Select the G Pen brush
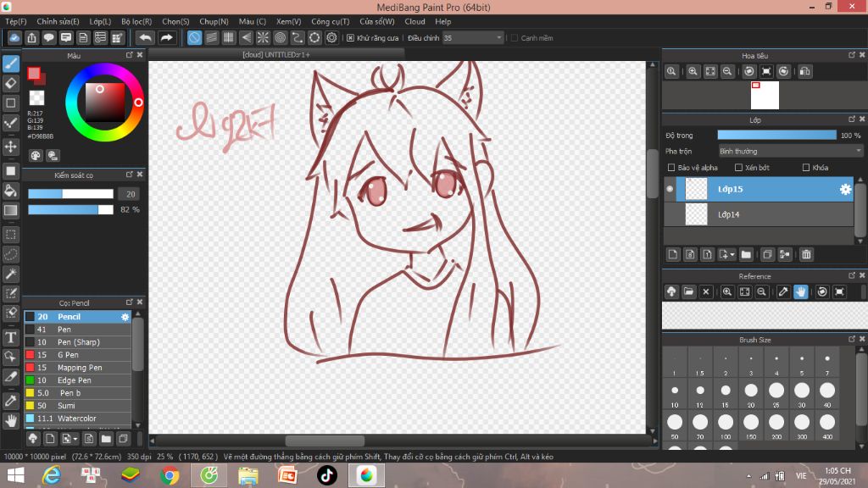868x488 pixels. 77,355
